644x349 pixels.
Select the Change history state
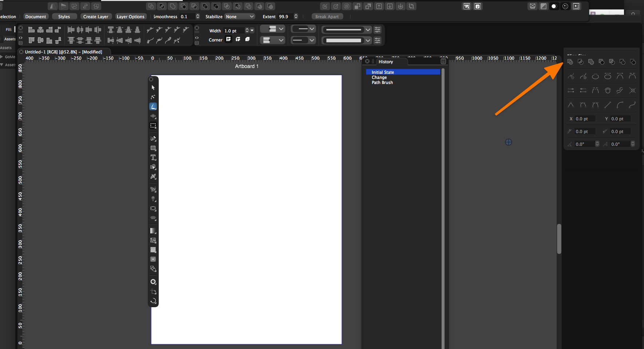click(x=379, y=77)
